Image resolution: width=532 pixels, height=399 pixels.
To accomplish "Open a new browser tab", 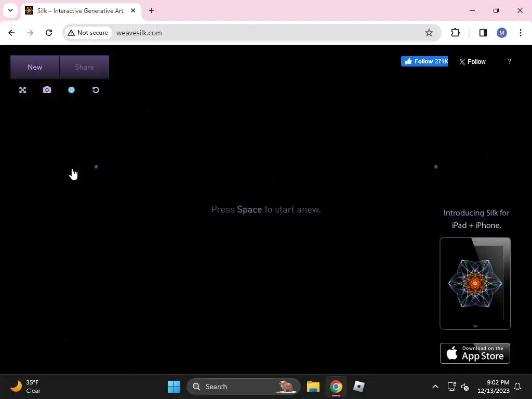I will pos(152,10).
